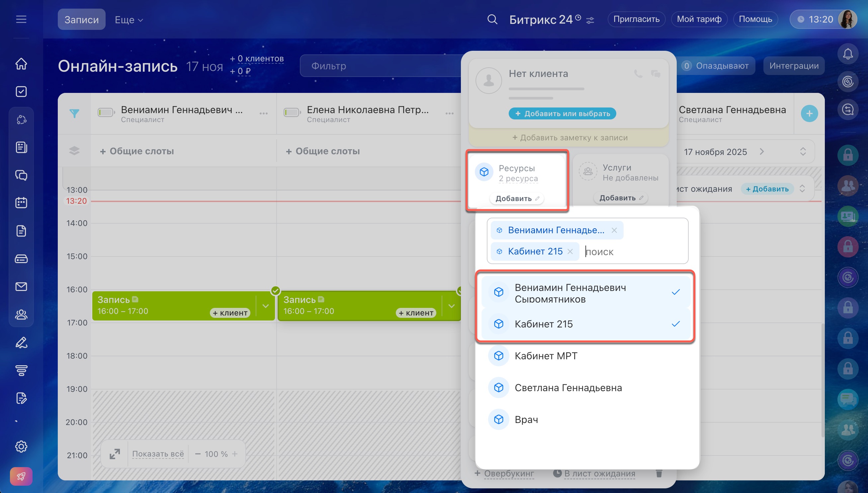Click the zoom-in plus near 100 %
The width and height of the screenshot is (868, 493).
click(x=235, y=454)
